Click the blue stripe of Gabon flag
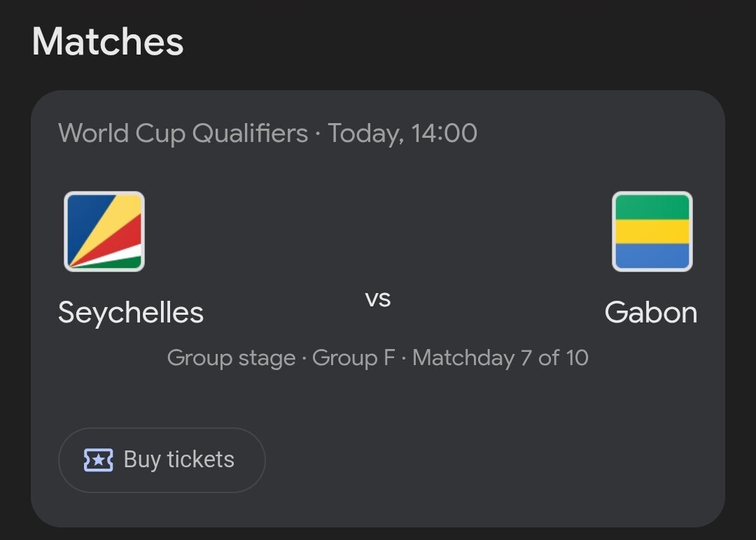Viewport: 756px width, 540px height. point(652,256)
